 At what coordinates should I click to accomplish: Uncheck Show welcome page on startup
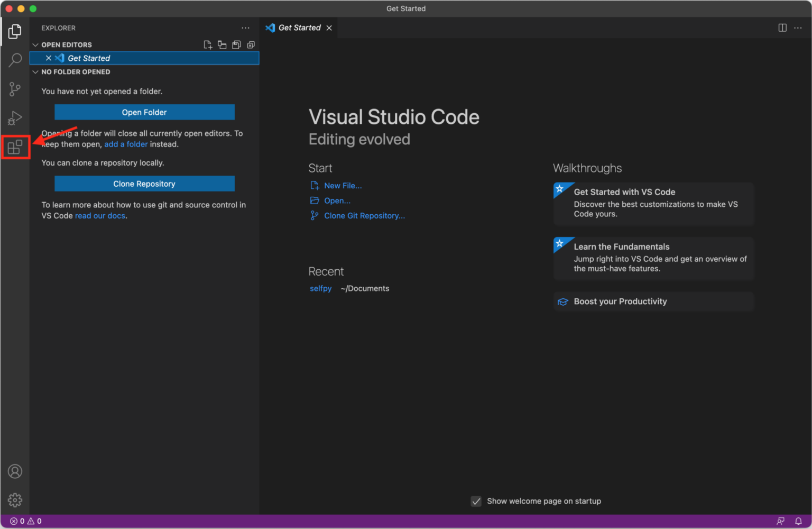476,501
